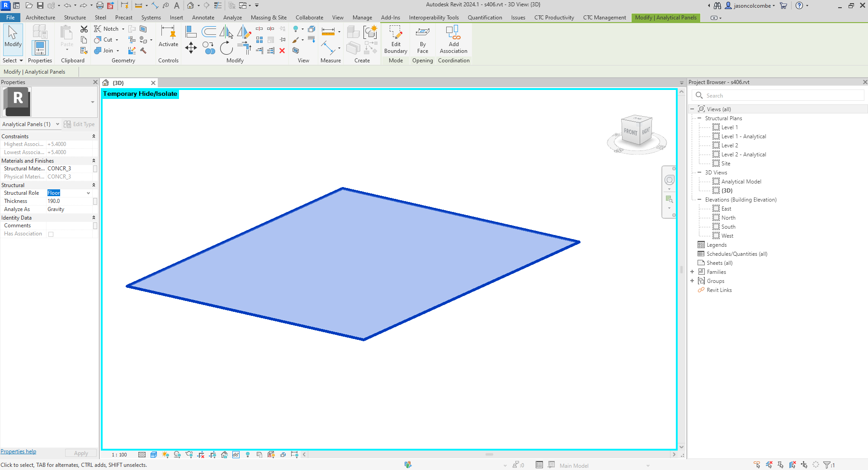The width and height of the screenshot is (868, 470).
Task: Click the Detail Level icon in view bar
Action: coord(142,455)
